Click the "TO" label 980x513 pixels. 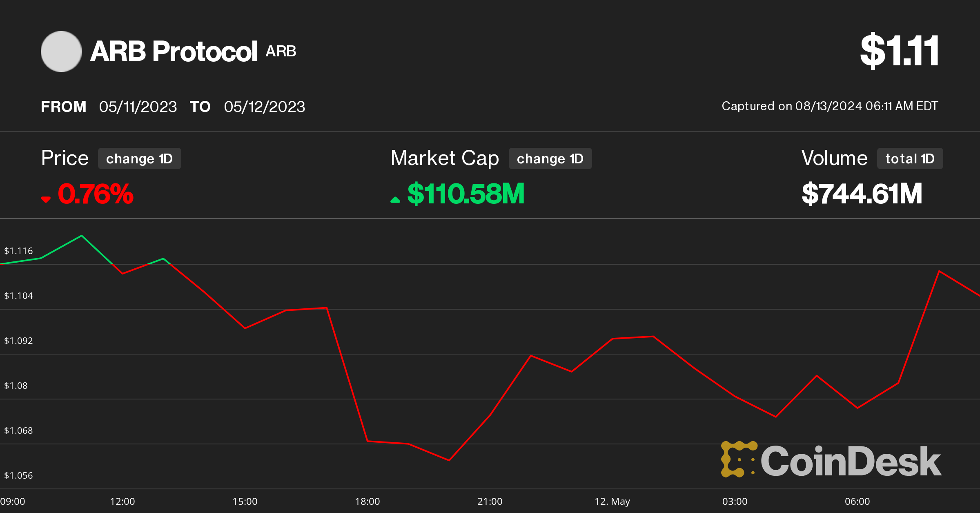[x=200, y=107]
